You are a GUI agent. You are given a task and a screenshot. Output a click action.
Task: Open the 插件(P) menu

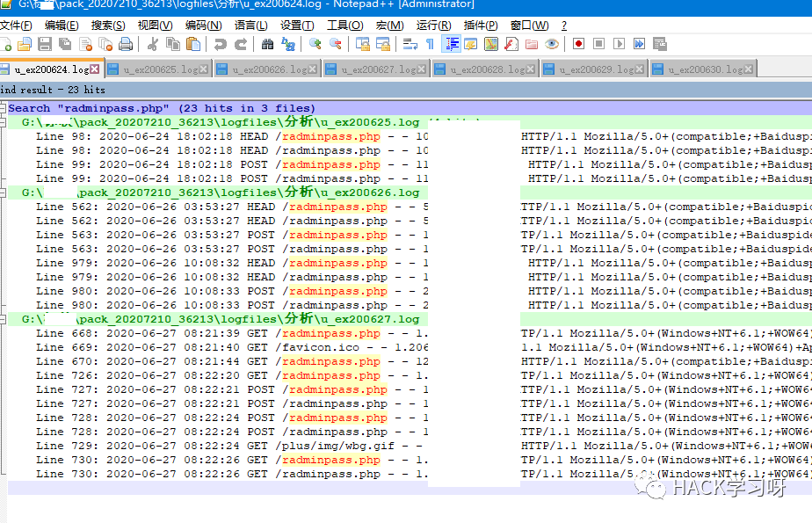pyautogui.click(x=481, y=25)
